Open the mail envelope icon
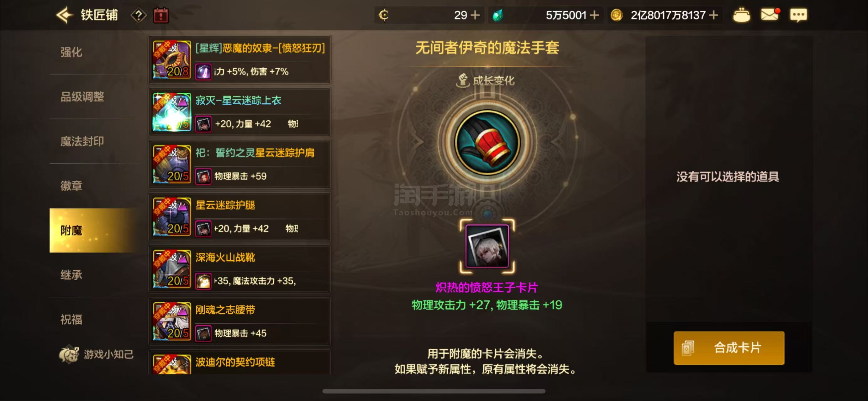Image resolution: width=868 pixels, height=401 pixels. pyautogui.click(x=770, y=14)
